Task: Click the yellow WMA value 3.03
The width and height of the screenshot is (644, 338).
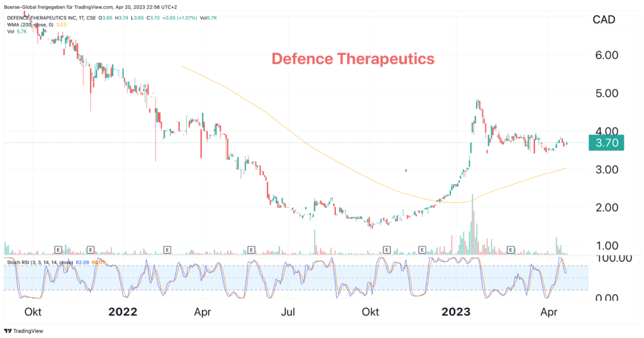Action: coord(61,25)
